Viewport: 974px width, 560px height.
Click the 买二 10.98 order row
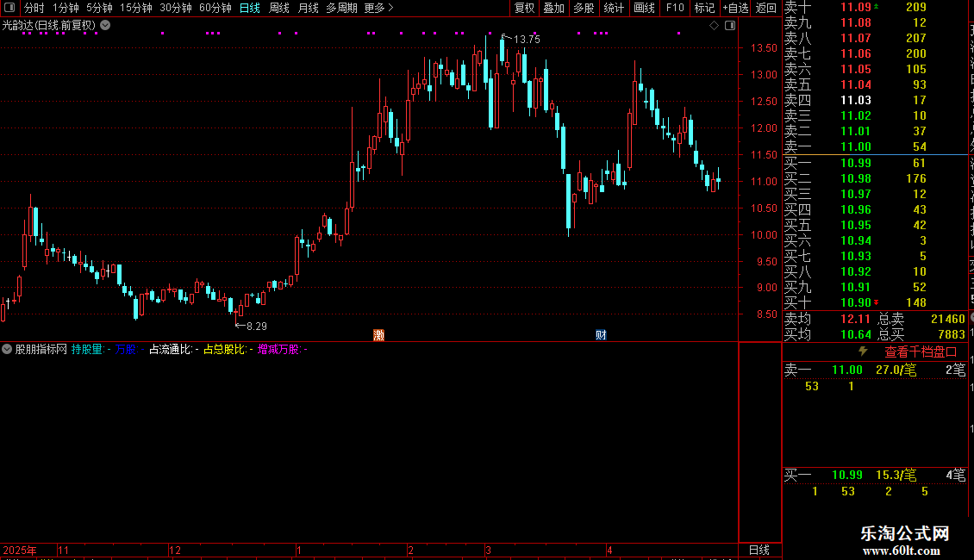pos(875,179)
